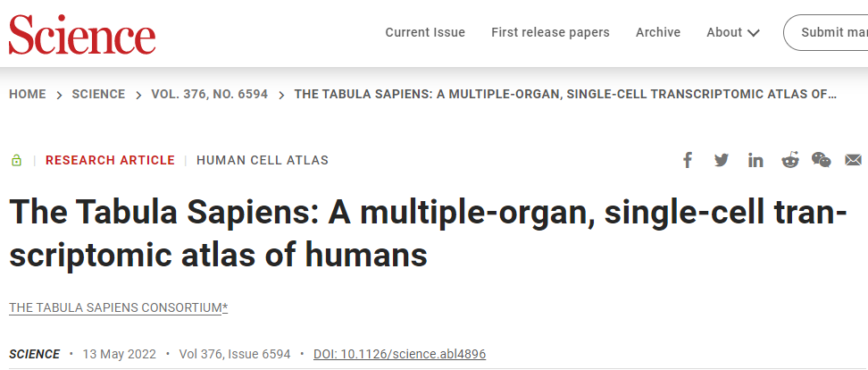Go to Science logo homepage
The height and width of the screenshot is (370, 868).
pos(82,34)
